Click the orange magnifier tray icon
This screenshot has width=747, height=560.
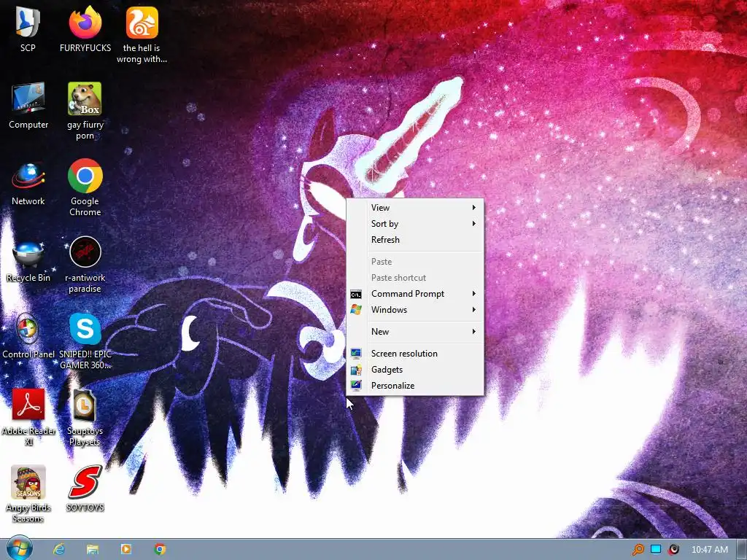click(638, 550)
